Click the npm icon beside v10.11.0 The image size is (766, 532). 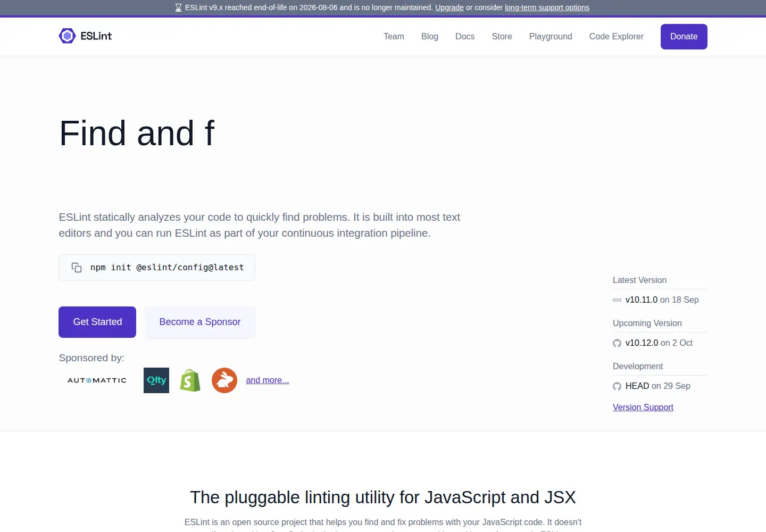[617, 300]
